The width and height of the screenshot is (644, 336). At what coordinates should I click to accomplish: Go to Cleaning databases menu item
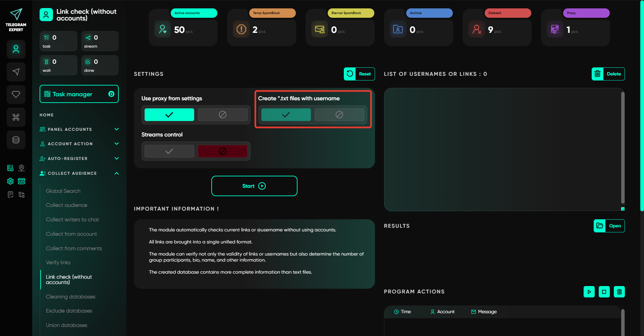[70, 297]
